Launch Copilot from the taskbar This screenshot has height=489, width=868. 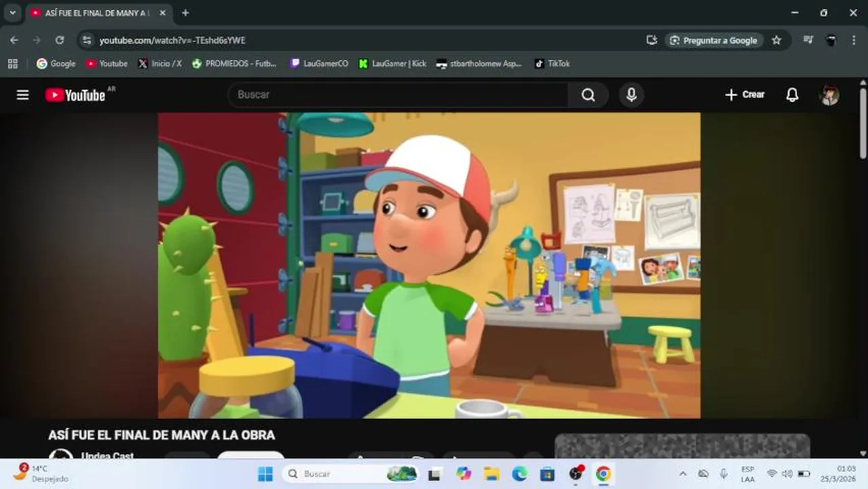click(x=464, y=474)
